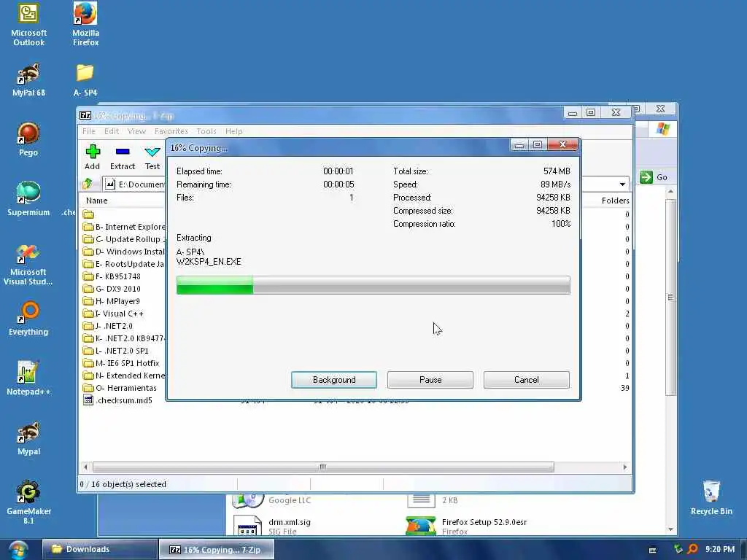747x560 pixels.
Task: Open GameMaker 8.1 shortcut
Action: [x=28, y=503]
